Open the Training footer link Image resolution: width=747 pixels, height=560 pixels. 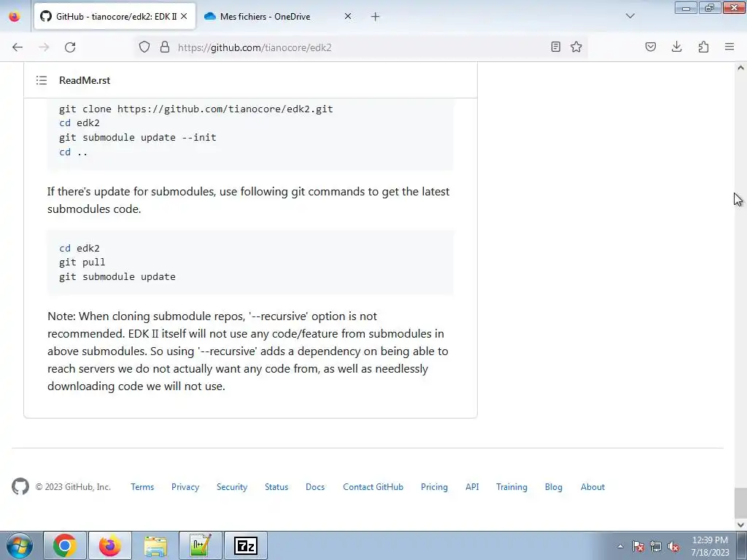tap(511, 487)
